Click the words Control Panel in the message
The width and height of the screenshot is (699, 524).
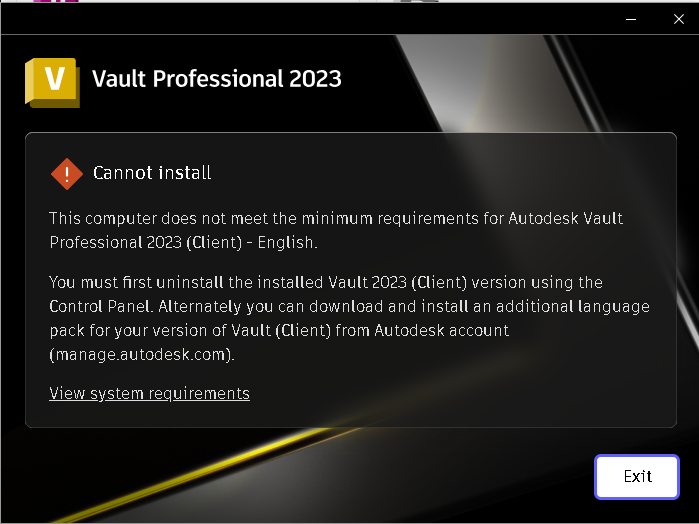[100, 306]
